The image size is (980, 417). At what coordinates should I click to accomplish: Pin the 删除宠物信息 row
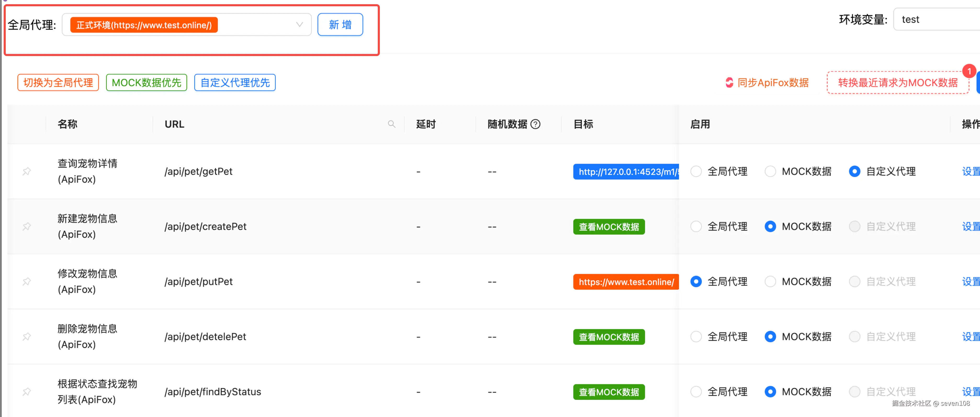point(27,337)
